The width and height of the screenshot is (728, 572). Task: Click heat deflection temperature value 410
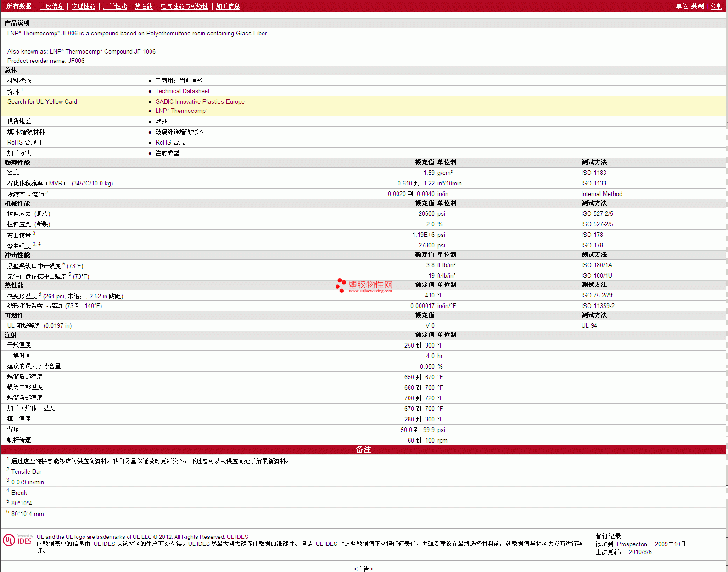tap(430, 295)
